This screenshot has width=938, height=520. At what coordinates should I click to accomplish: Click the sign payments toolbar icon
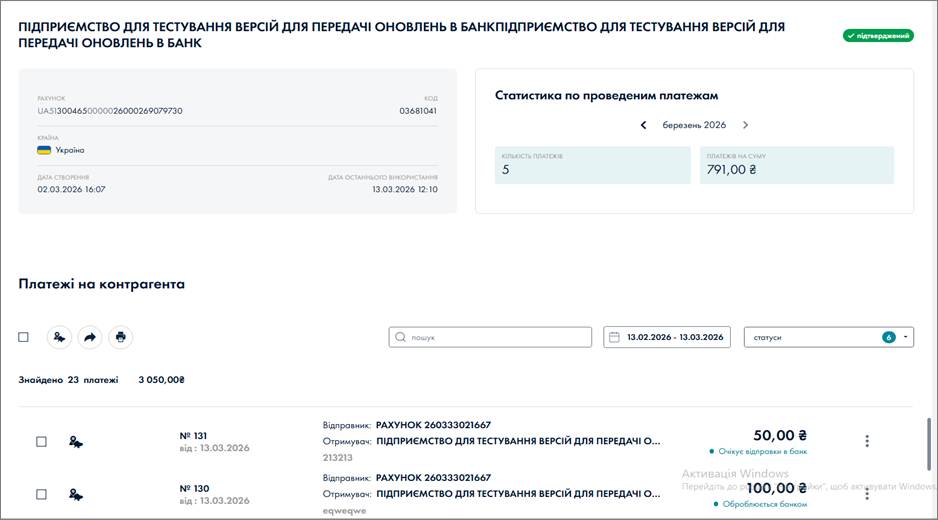pyautogui.click(x=59, y=337)
